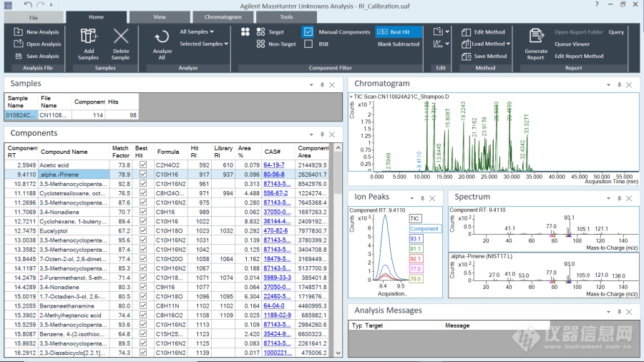Close the Analysis Messages panel
Viewport: 644px width, 362px height.
(x=629, y=312)
